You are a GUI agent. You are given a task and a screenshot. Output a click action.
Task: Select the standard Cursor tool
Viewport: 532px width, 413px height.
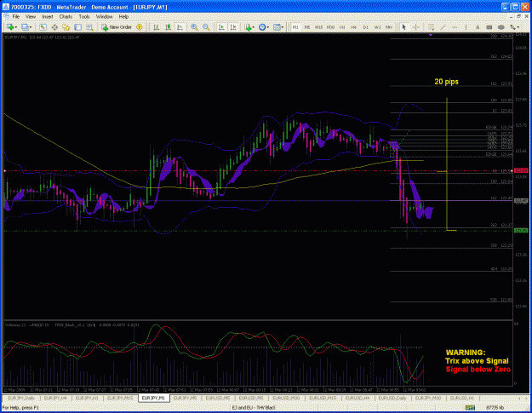pyautogui.click(x=403, y=27)
